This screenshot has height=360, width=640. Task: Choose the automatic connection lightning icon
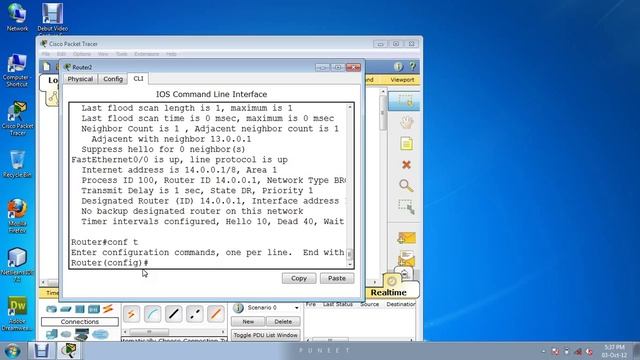(x=131, y=313)
